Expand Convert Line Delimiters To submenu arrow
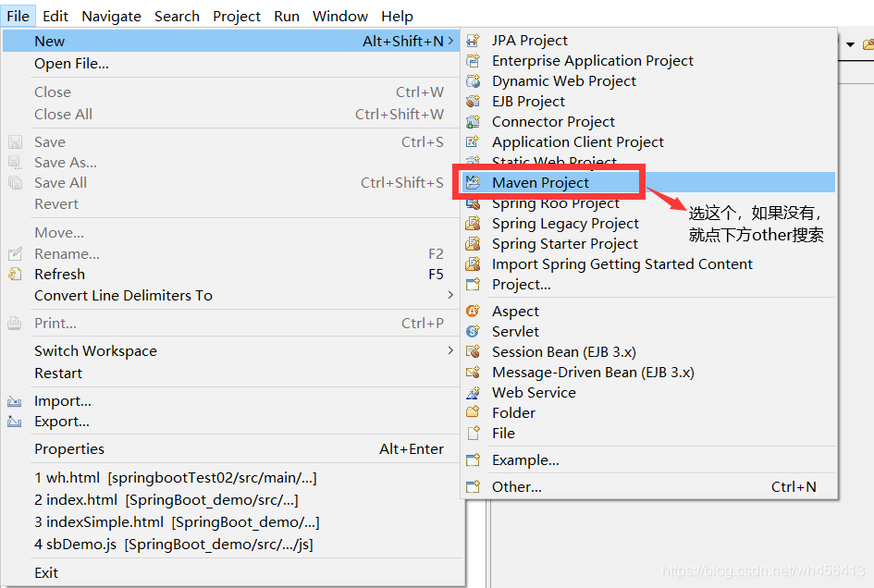 450,295
